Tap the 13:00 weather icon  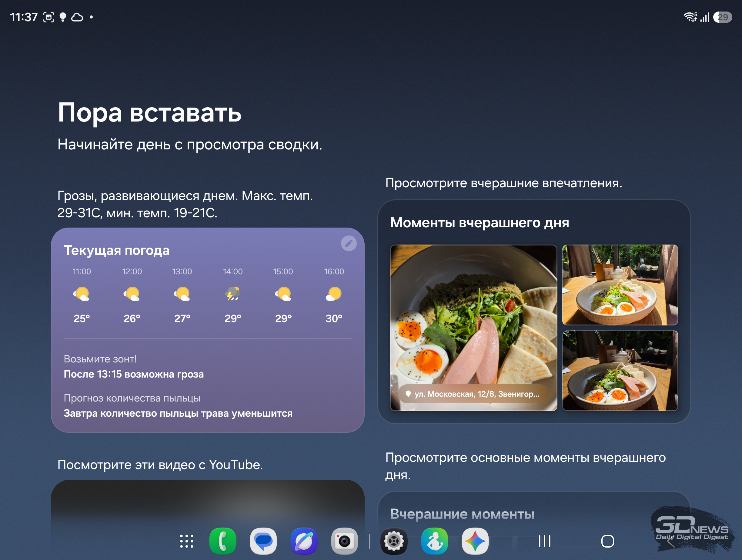tap(182, 294)
